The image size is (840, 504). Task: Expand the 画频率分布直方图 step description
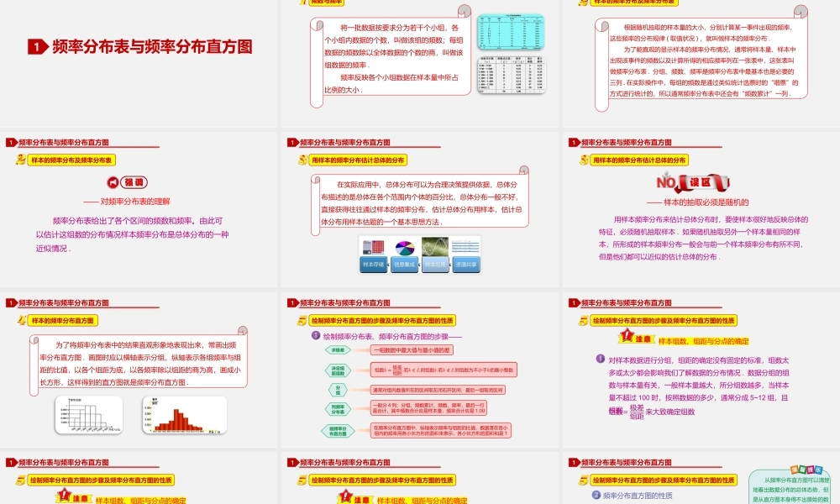(439, 431)
